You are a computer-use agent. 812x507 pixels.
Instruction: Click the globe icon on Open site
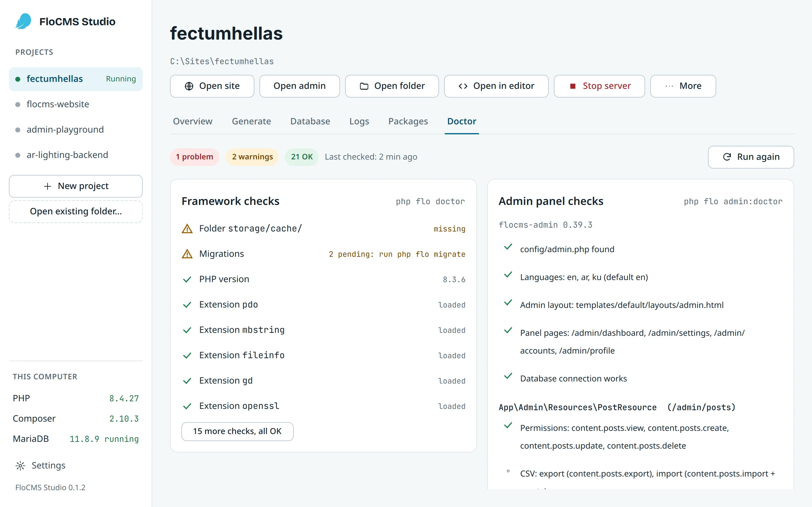[x=189, y=86]
